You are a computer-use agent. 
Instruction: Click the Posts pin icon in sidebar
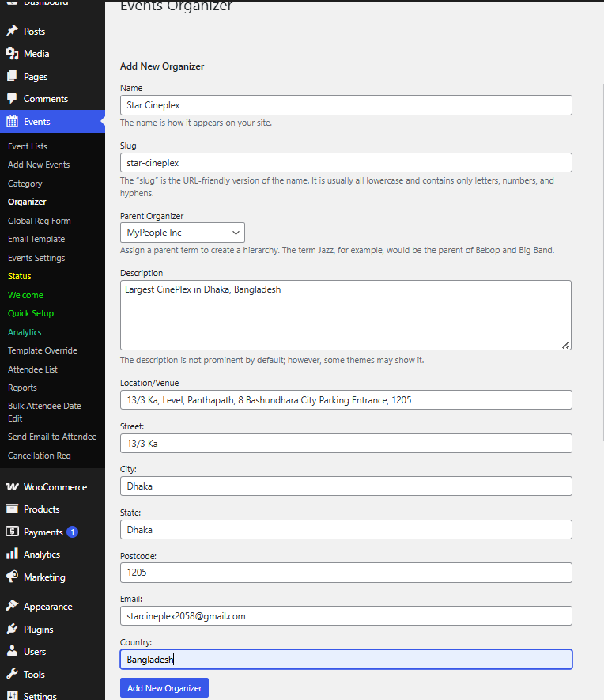point(12,32)
